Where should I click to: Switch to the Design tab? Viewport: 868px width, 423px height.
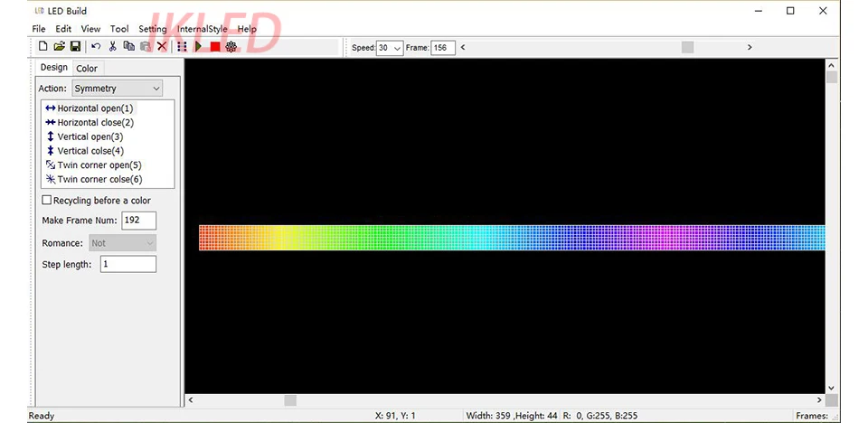click(x=53, y=68)
